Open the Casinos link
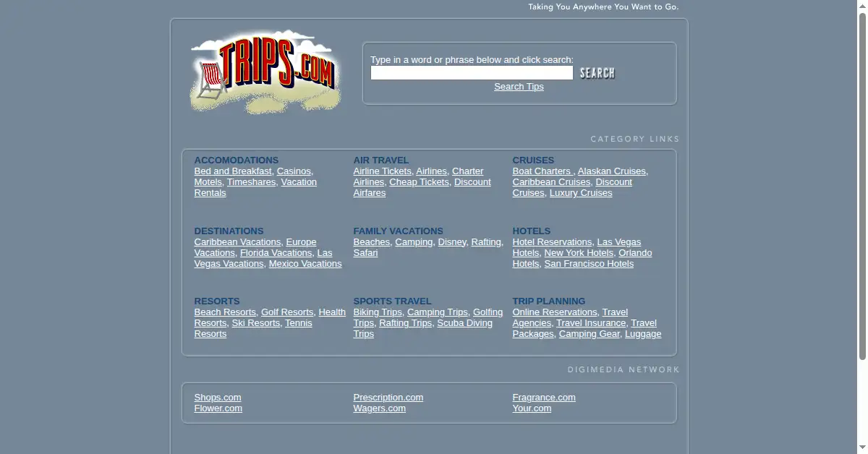The width and height of the screenshot is (868, 454). 294,171
